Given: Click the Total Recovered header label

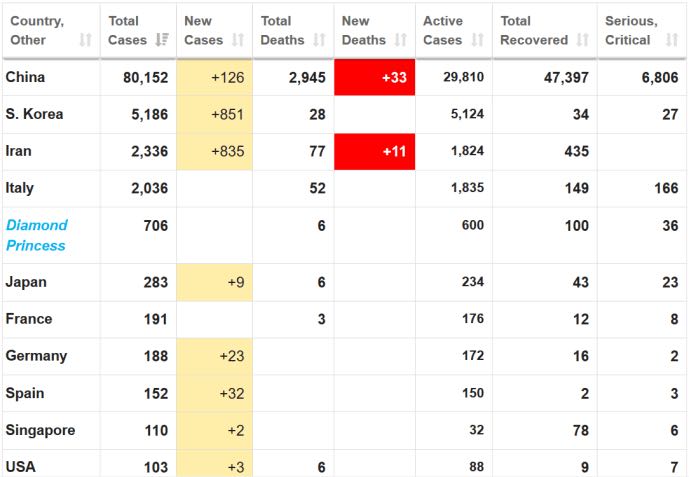Looking at the screenshot, I should (x=534, y=30).
